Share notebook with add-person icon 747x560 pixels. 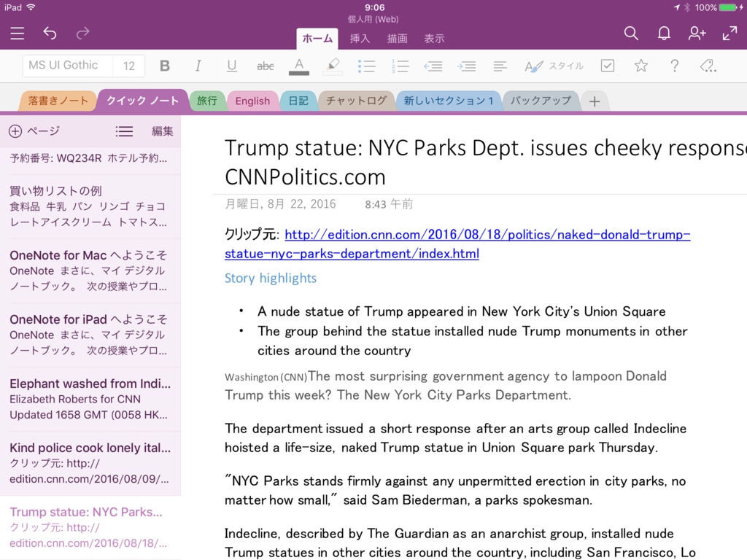[697, 33]
